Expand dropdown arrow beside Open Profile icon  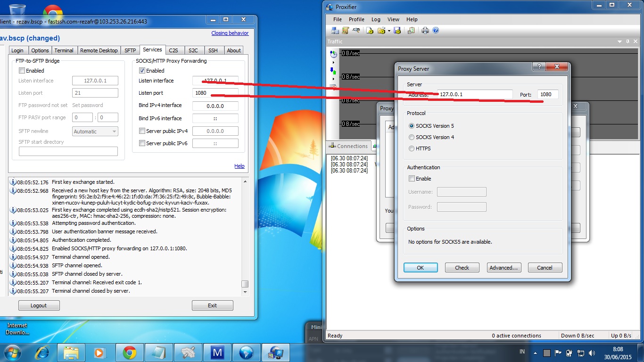(389, 31)
